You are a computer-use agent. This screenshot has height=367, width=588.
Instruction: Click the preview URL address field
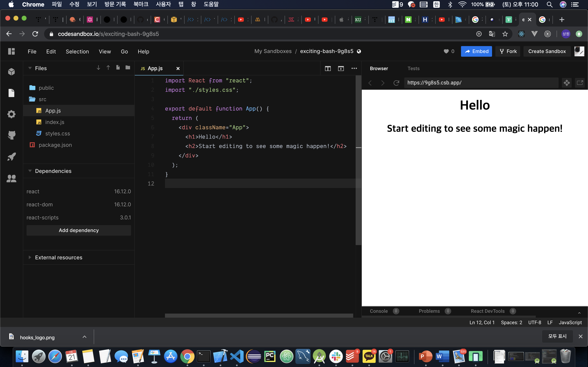click(x=481, y=83)
